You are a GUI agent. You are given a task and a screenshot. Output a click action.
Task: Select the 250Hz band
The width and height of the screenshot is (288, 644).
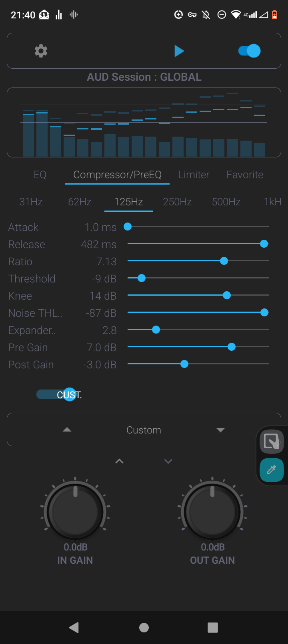pyautogui.click(x=177, y=202)
